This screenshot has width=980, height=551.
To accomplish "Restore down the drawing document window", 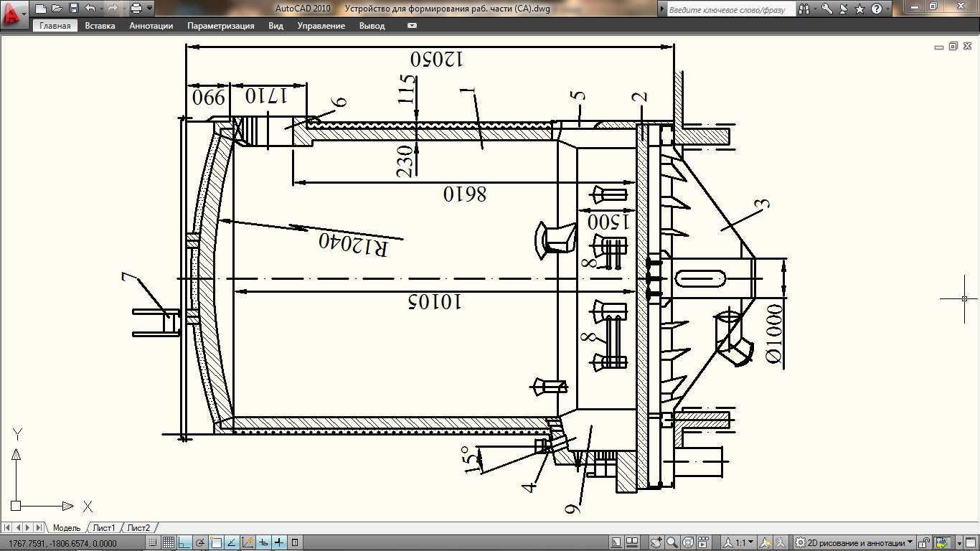I will pyautogui.click(x=953, y=46).
